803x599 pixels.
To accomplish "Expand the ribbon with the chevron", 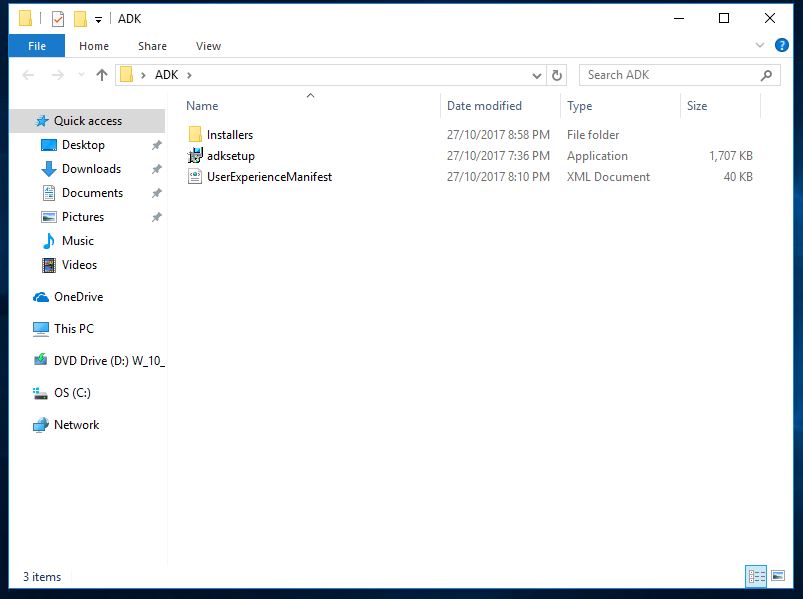I will click(x=760, y=46).
